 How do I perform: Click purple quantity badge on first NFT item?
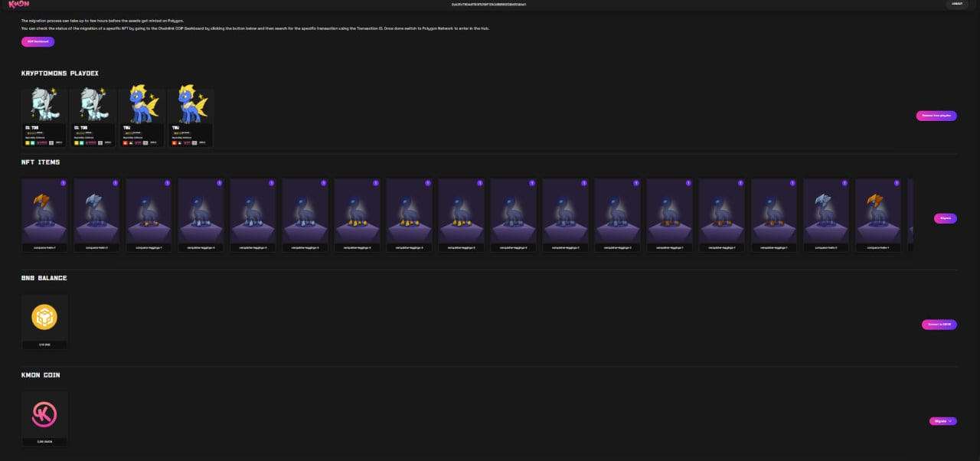coord(64,183)
